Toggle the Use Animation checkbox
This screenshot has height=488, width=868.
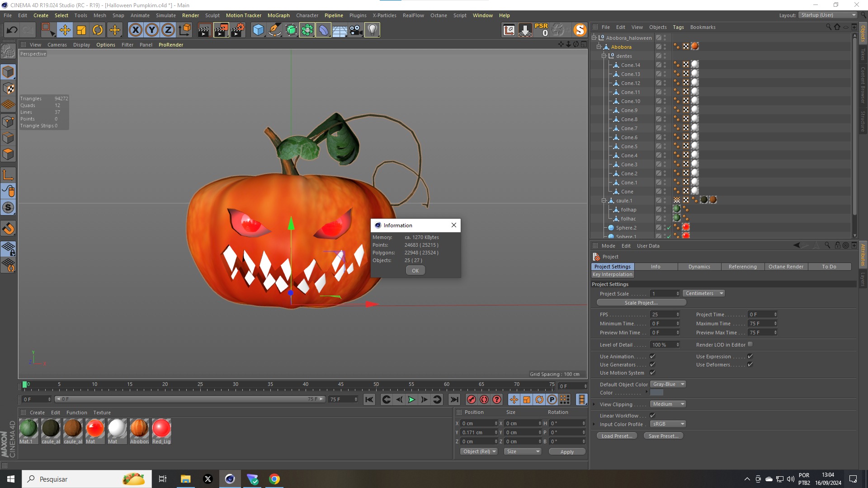coord(652,357)
